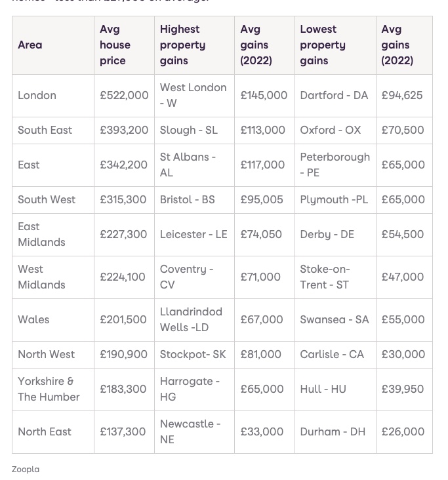This screenshot has height=480, width=448.
Task: Click the Durham - DH cell
Action: pos(333,432)
